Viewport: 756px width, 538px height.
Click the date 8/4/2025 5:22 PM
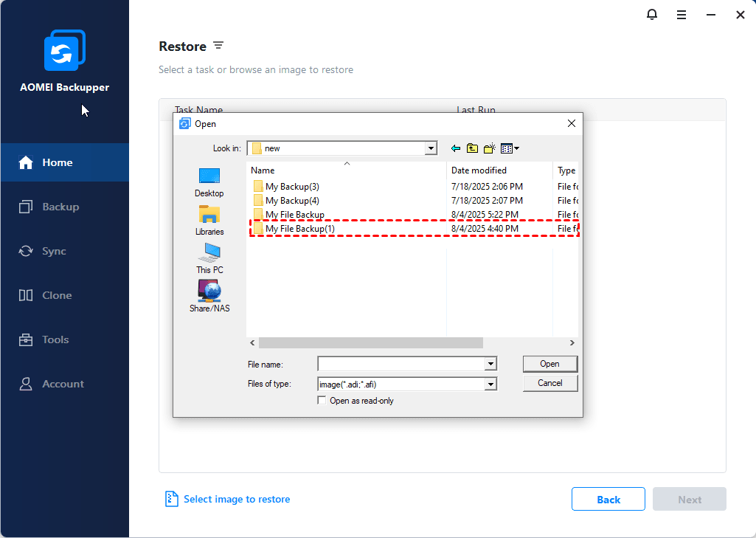tap(485, 215)
